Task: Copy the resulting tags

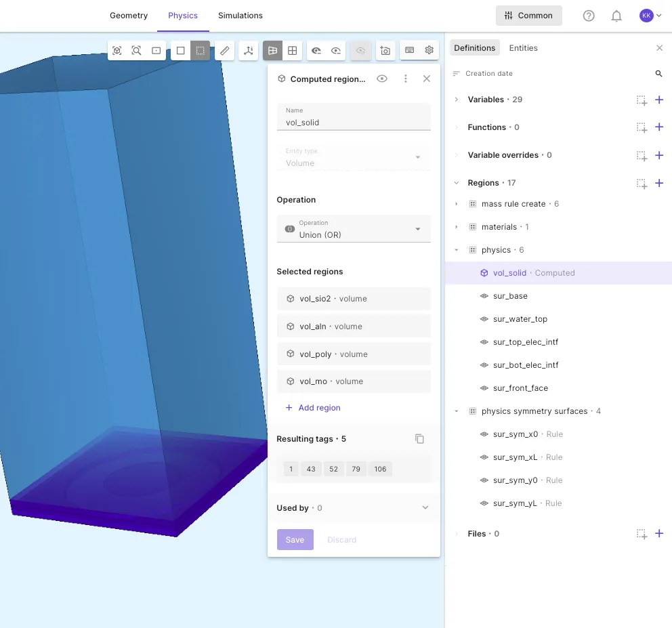Action: point(419,439)
